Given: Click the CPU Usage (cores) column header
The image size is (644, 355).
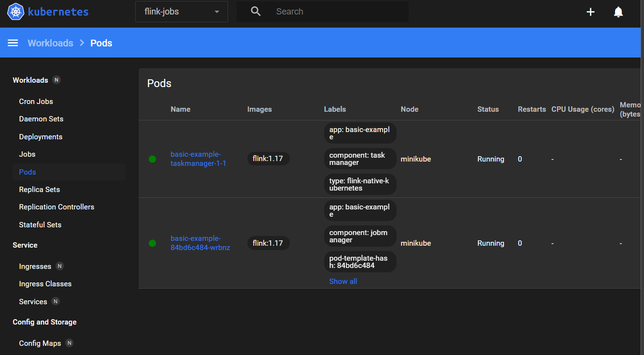Looking at the screenshot, I should [583, 109].
